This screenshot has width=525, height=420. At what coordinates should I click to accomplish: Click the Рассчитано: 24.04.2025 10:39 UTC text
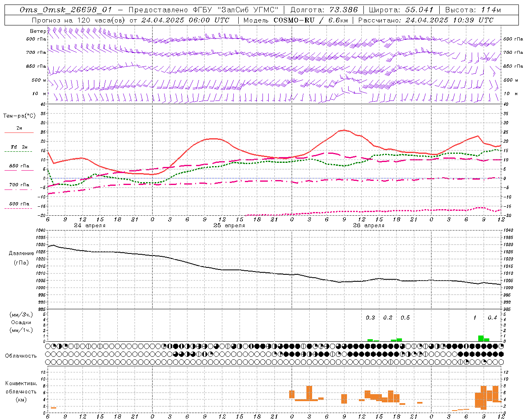coord(426,20)
